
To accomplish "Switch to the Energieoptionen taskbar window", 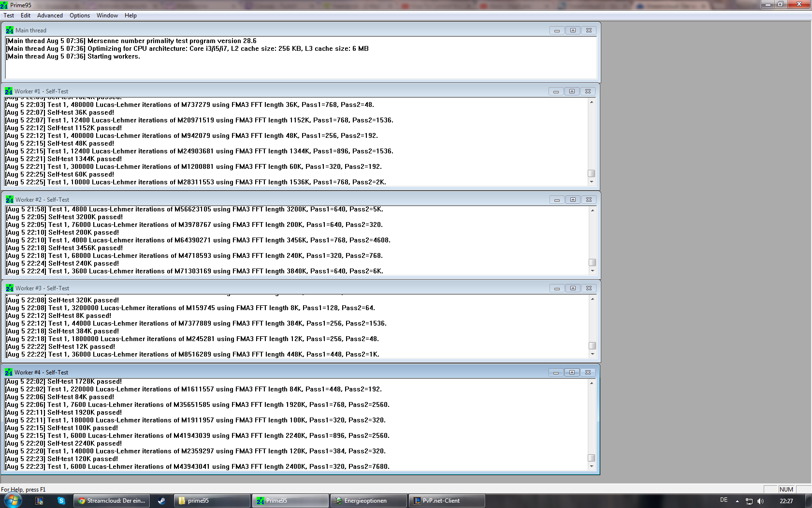I will 368,501.
